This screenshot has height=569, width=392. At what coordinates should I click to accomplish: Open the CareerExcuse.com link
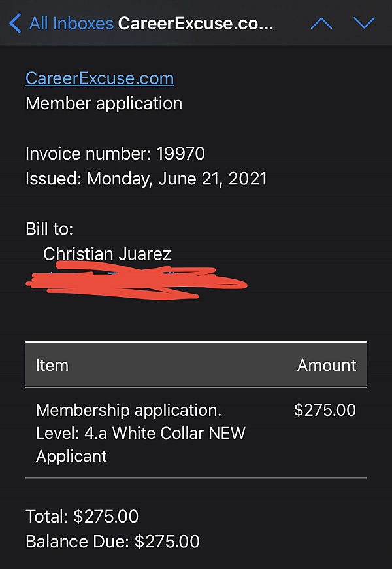click(100, 78)
